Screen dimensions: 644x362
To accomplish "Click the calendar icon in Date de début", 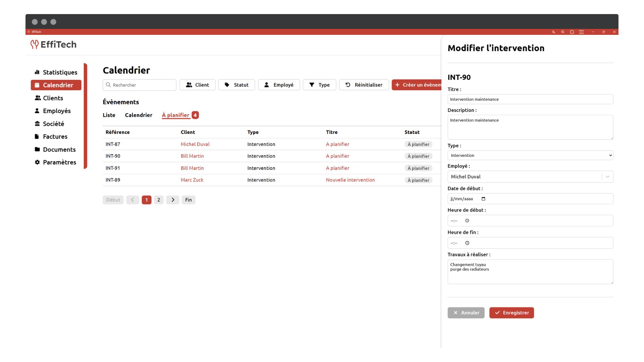I will point(483,199).
